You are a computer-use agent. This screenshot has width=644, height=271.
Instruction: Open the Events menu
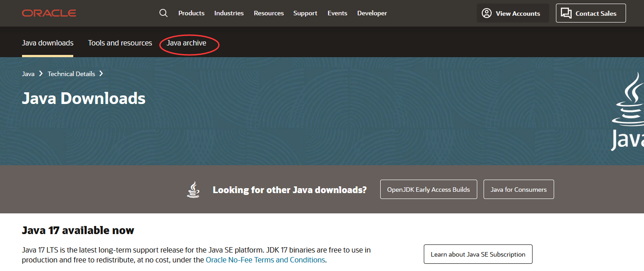click(x=338, y=13)
